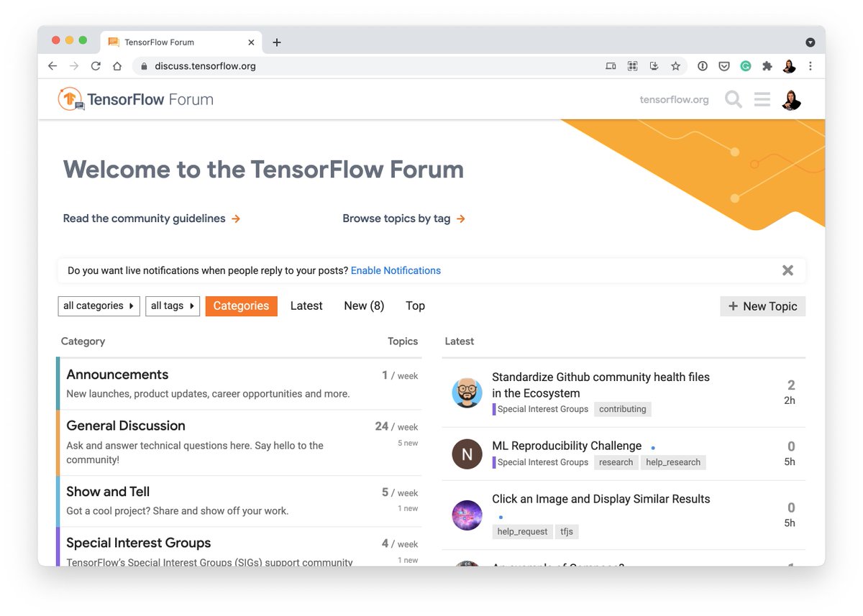Switch to the New (8) tab
Screen dimensions: 863x616
pos(364,305)
